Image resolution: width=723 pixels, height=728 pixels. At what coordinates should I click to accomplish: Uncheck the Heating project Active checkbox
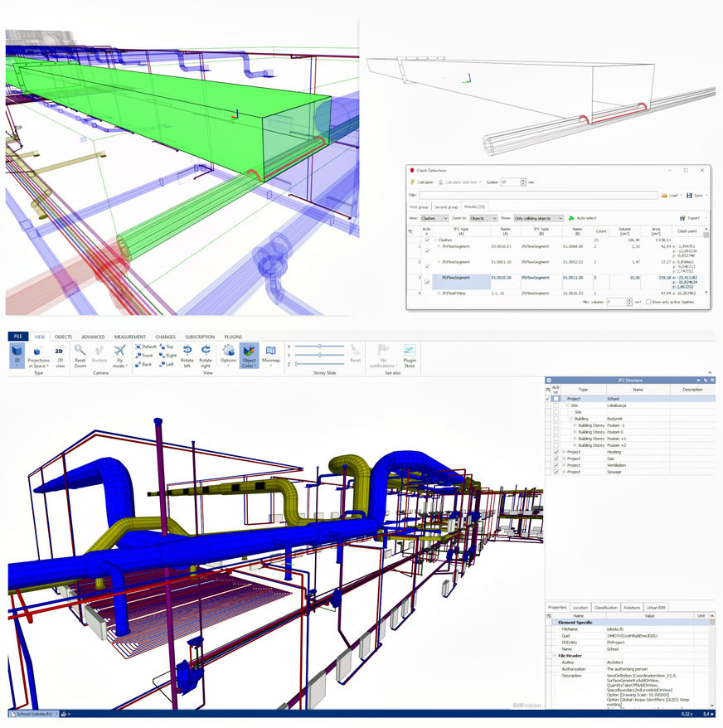pyautogui.click(x=556, y=452)
